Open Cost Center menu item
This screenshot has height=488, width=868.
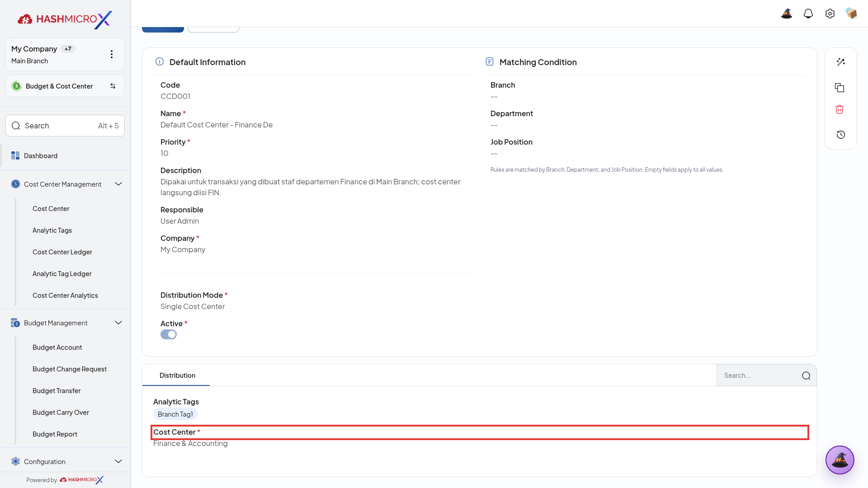click(x=51, y=209)
